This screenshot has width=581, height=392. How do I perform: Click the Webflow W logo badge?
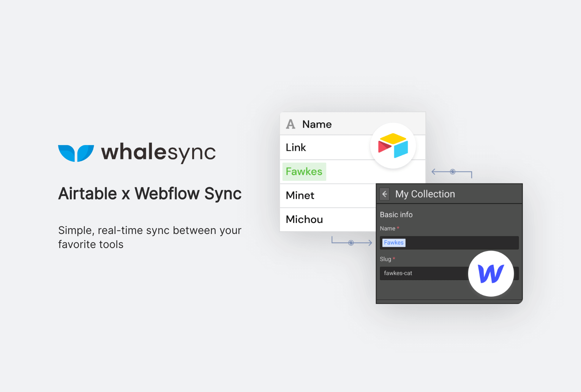tap(491, 273)
